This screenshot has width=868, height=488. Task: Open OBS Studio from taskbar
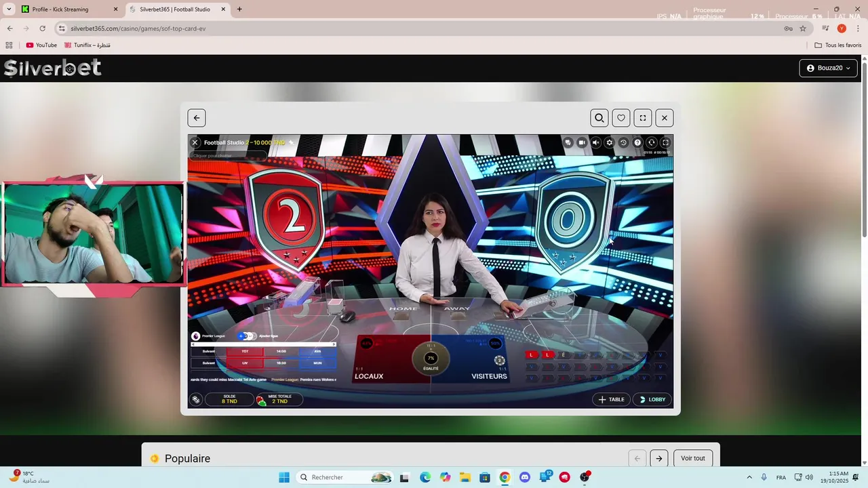pos(584,477)
